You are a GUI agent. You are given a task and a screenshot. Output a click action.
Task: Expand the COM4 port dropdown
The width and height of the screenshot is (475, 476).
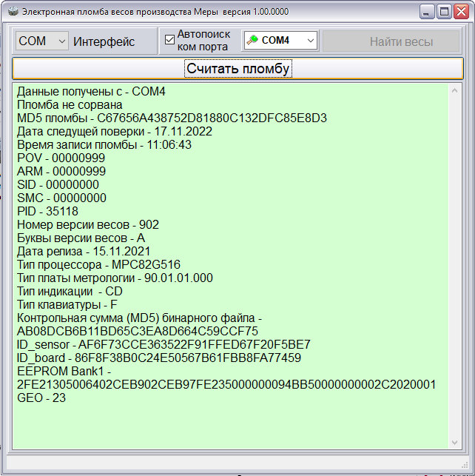pos(280,41)
